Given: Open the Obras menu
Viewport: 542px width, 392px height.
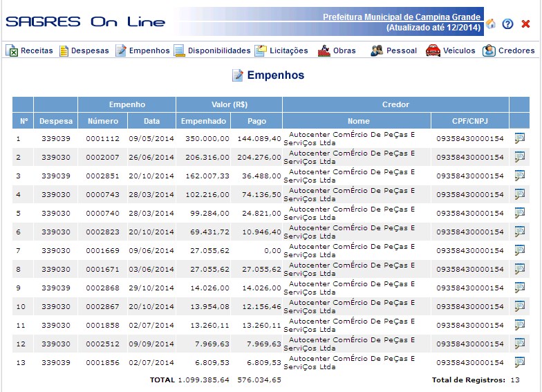Looking at the screenshot, I should (344, 51).
